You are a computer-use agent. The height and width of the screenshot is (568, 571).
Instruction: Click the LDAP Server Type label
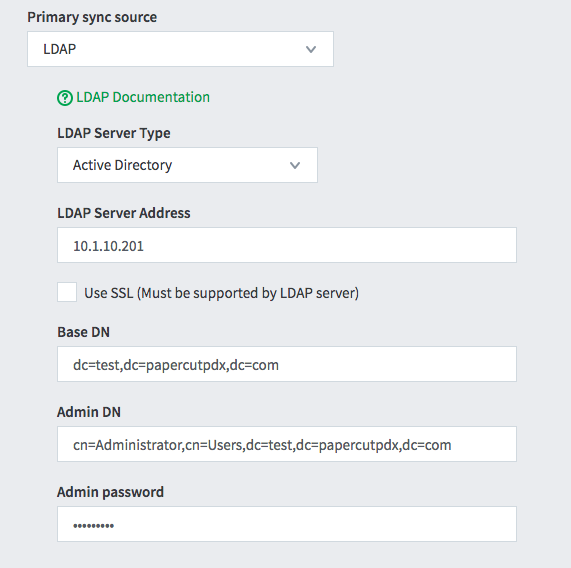tap(114, 133)
